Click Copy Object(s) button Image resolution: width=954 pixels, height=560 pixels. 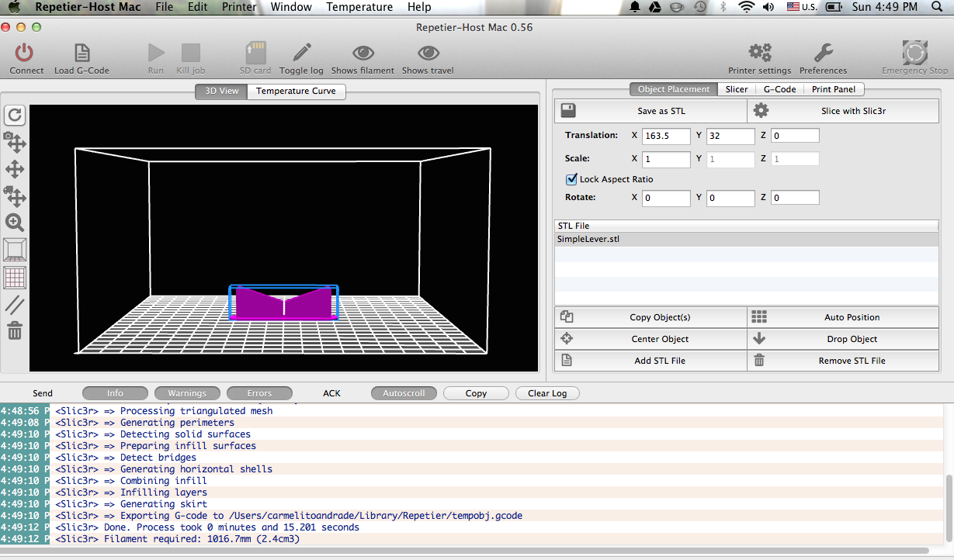pos(650,317)
